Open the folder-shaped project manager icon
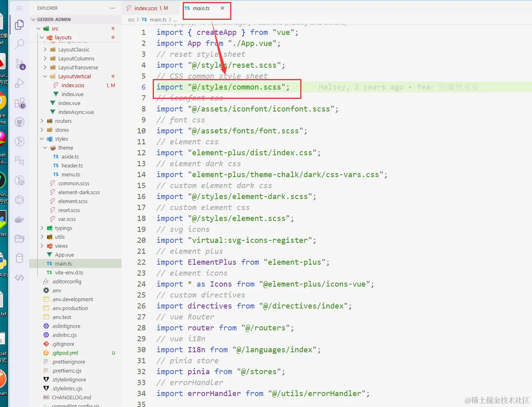 (x=19, y=239)
